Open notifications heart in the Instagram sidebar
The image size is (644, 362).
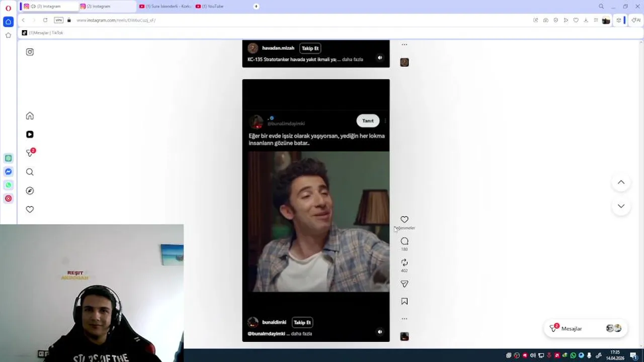point(30,209)
